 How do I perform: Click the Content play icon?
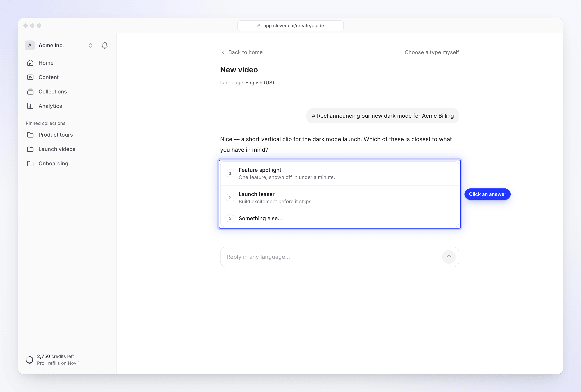[30, 77]
